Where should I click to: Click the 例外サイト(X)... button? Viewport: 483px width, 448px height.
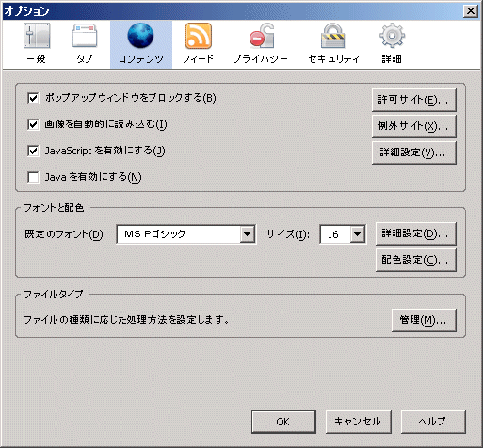coord(413,126)
